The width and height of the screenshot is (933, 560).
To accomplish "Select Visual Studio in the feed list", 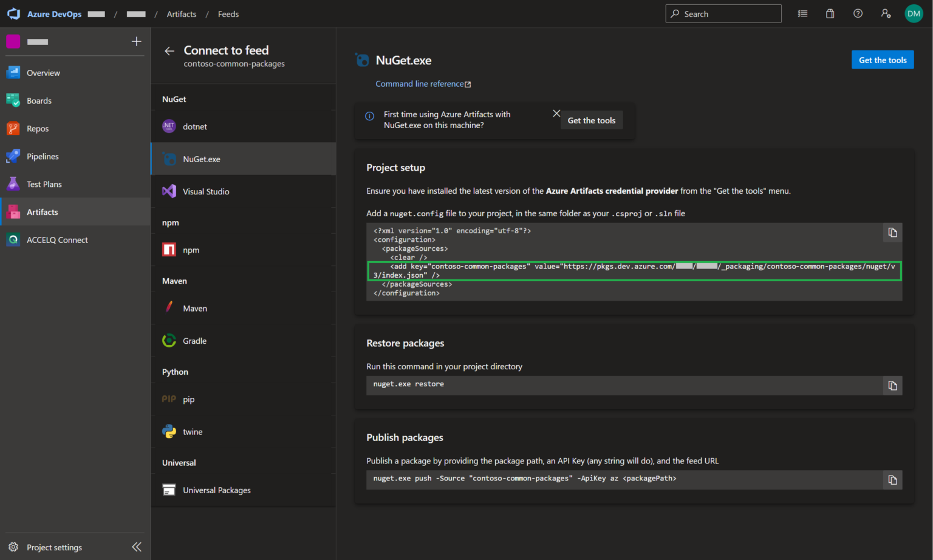I will coord(206,191).
